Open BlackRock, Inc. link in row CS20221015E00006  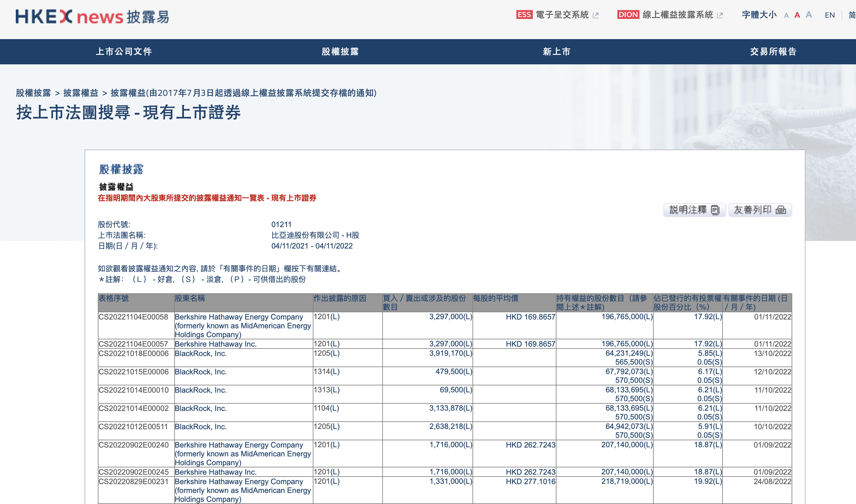click(200, 372)
